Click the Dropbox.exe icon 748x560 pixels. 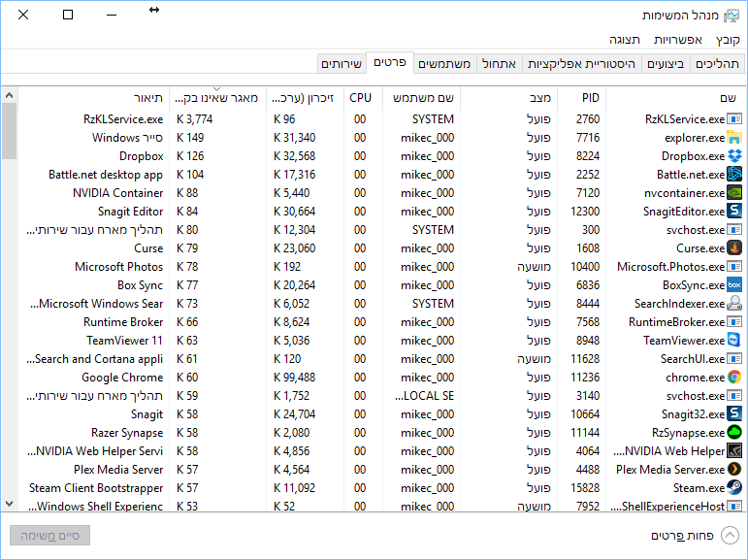click(x=734, y=155)
